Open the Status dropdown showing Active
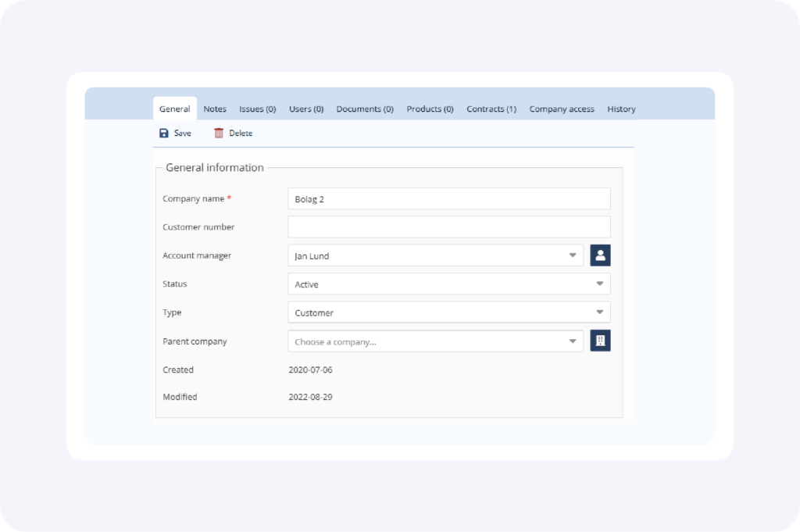800x532 pixels. click(448, 284)
